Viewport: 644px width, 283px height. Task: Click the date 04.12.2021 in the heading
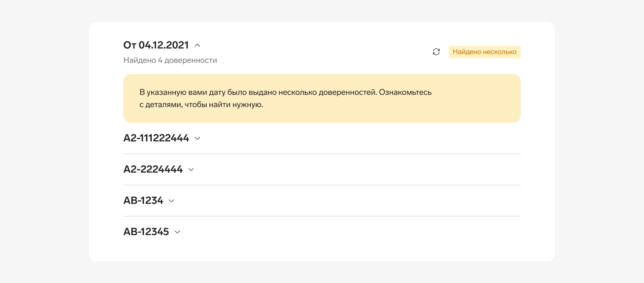pyautogui.click(x=163, y=45)
